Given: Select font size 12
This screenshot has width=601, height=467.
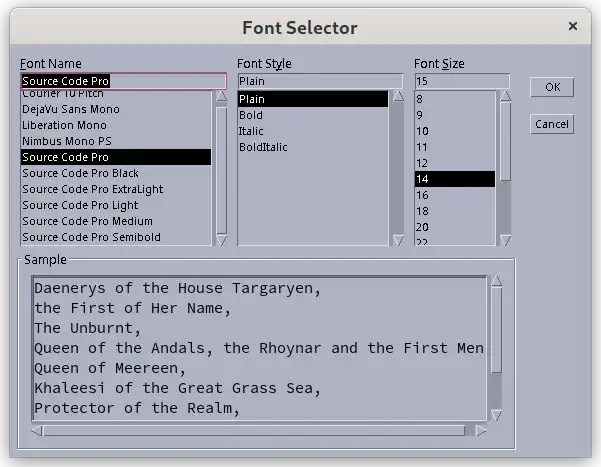Looking at the screenshot, I should point(455,163).
